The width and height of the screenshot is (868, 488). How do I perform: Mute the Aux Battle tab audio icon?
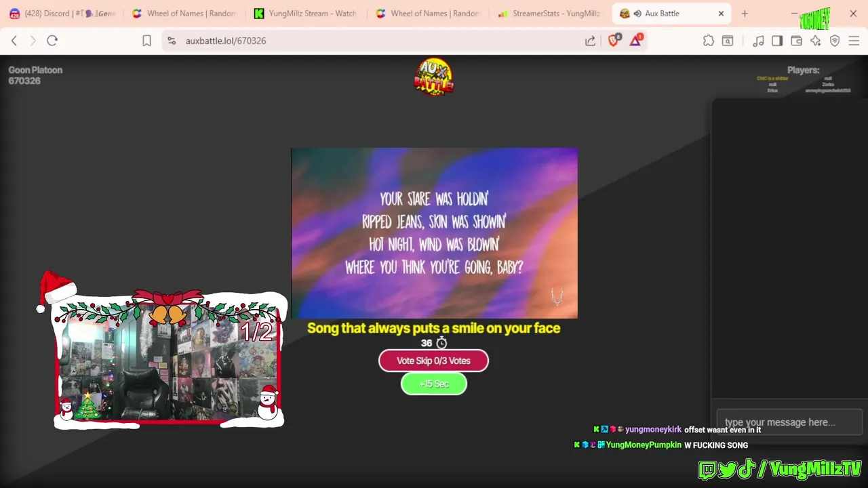637,14
